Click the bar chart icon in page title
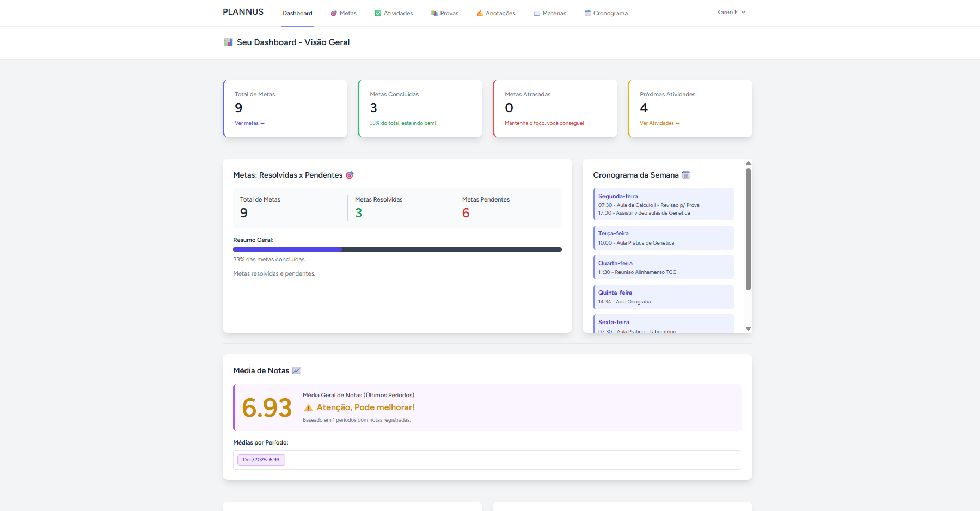The width and height of the screenshot is (980, 511). tap(229, 42)
